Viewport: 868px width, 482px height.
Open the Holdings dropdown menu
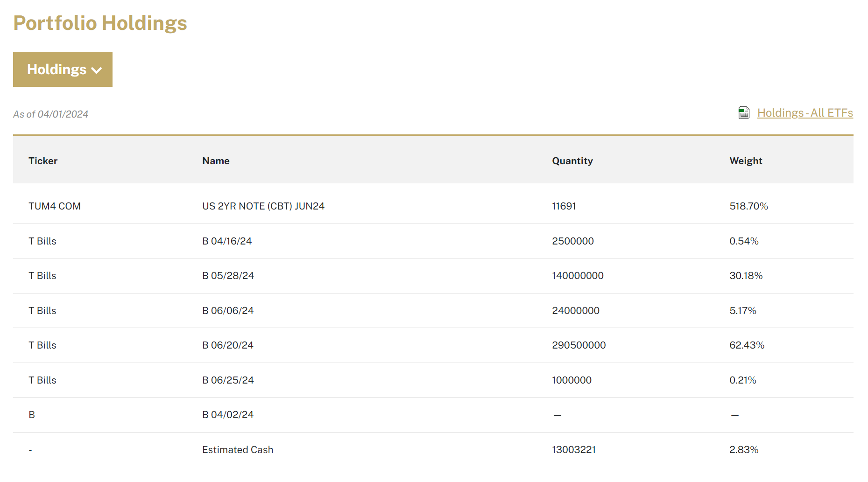click(63, 69)
